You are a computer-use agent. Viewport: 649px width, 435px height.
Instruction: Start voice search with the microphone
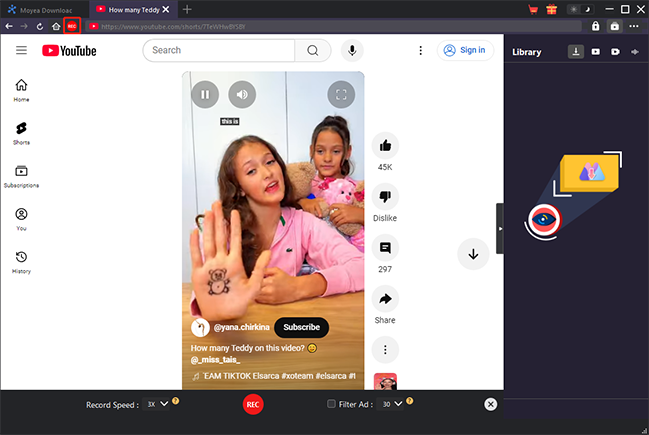tap(352, 50)
